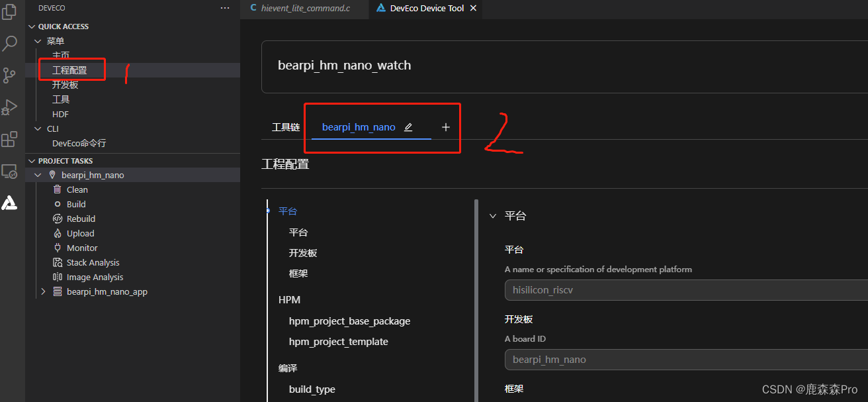Click the Upload flame icon
Viewport: 868px width, 402px height.
tap(58, 233)
